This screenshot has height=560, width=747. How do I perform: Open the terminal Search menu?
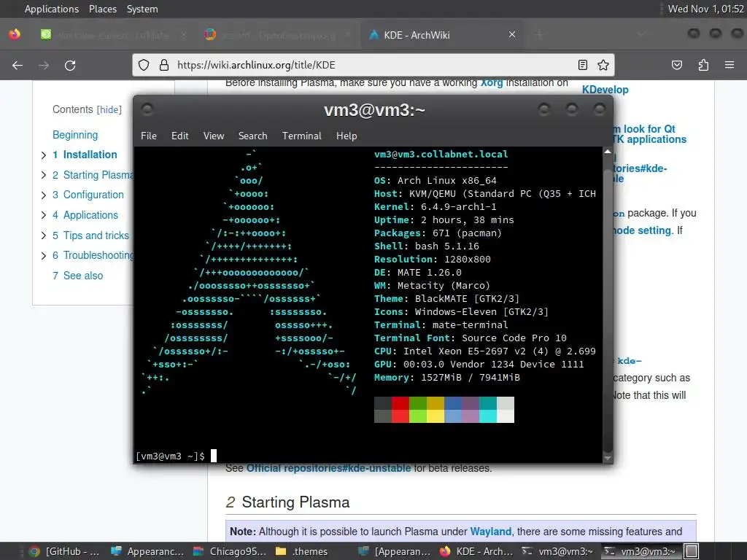[252, 136]
